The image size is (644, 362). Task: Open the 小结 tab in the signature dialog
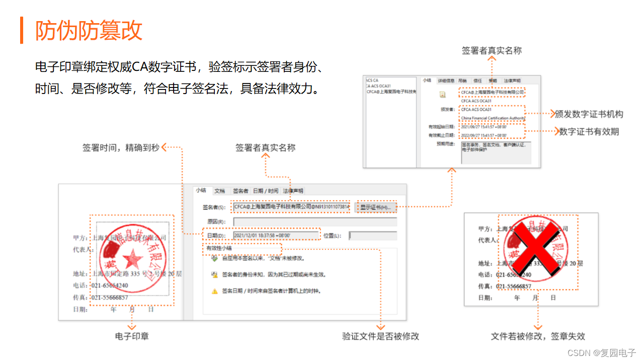(x=201, y=191)
